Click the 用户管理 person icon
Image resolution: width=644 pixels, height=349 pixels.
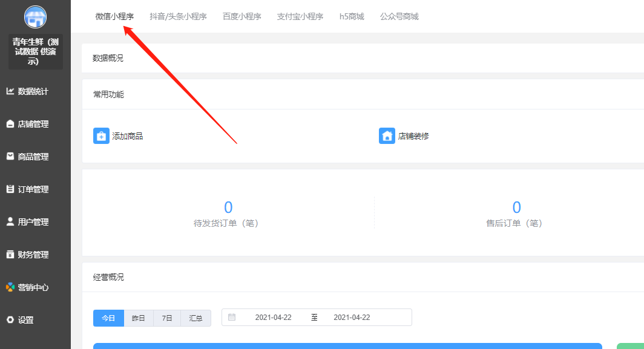[10, 221]
